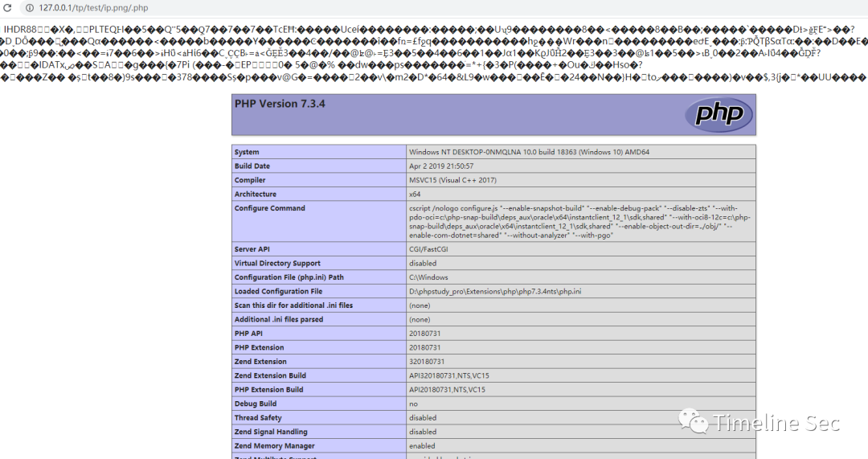The width and height of the screenshot is (868, 459).
Task: Select the "320180731" Zend Extension value
Action: [x=427, y=362]
